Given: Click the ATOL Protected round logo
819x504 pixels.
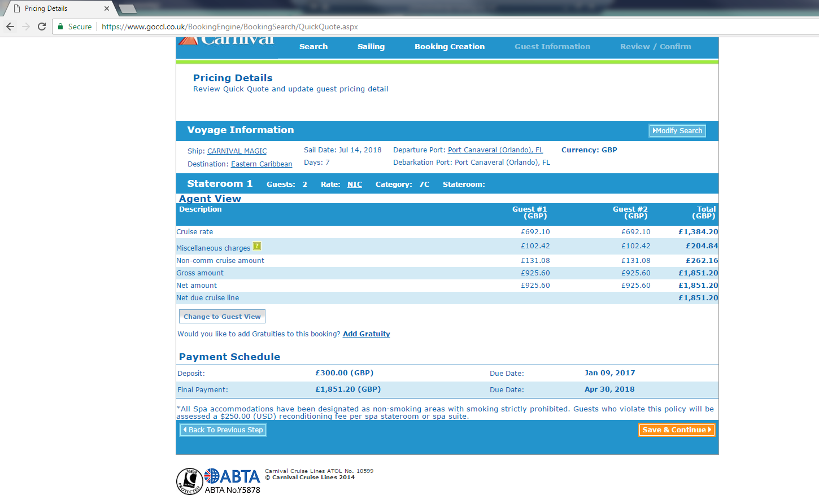Looking at the screenshot, I should click(x=190, y=481).
